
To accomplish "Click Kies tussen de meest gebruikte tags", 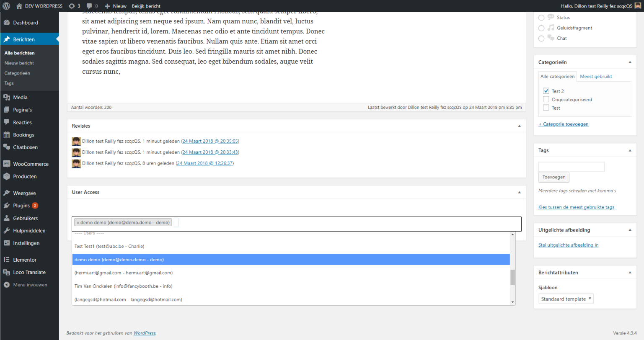I will [576, 207].
